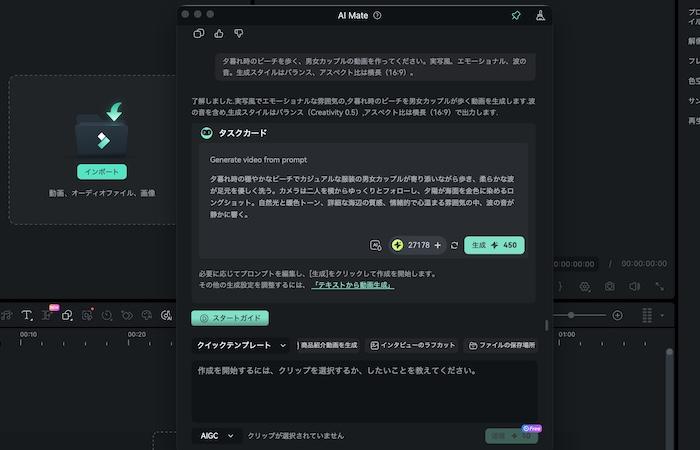Select the インタビューのラフカット template

[412, 345]
